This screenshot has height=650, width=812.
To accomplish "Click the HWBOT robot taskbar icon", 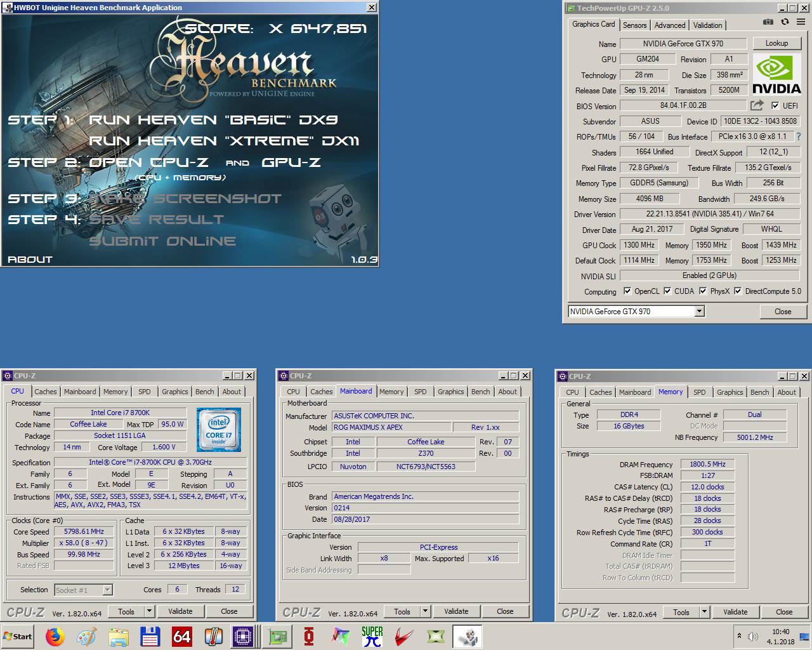I will coord(468,636).
